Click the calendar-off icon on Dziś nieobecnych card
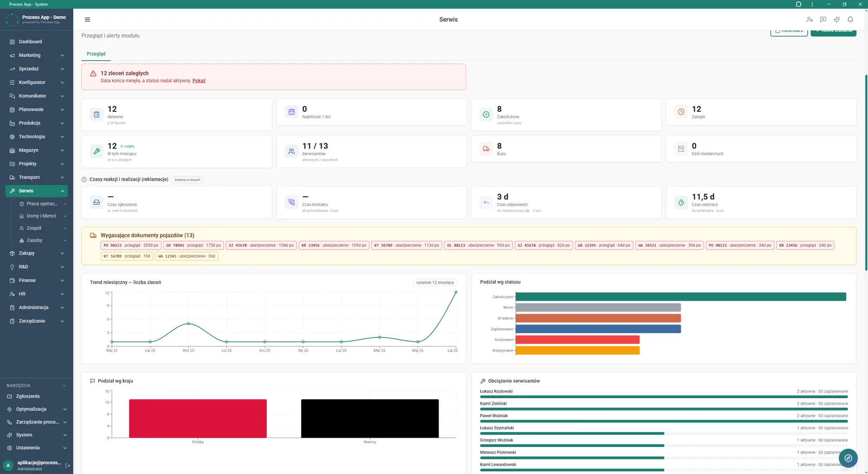The height and width of the screenshot is (474, 868). pyautogui.click(x=681, y=149)
